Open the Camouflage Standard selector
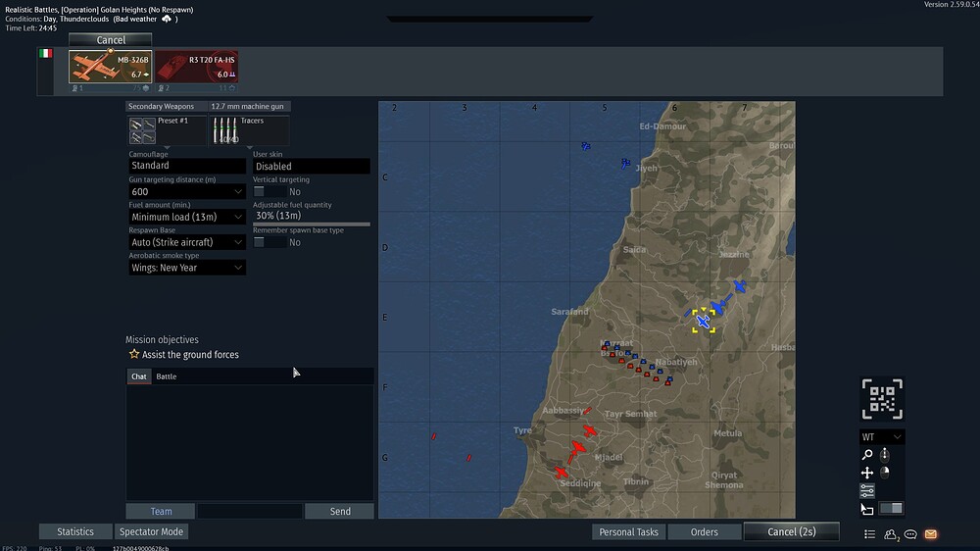Image resolution: width=980 pixels, height=551 pixels. (x=187, y=166)
